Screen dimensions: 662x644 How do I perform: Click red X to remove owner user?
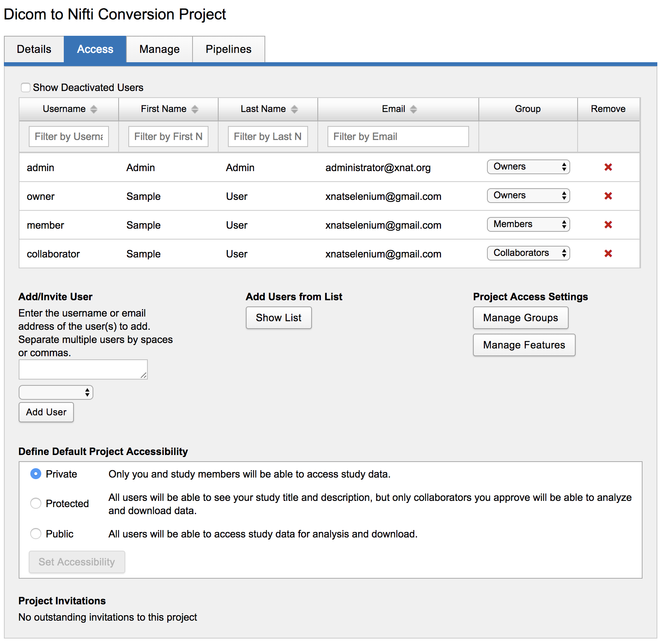coord(608,196)
